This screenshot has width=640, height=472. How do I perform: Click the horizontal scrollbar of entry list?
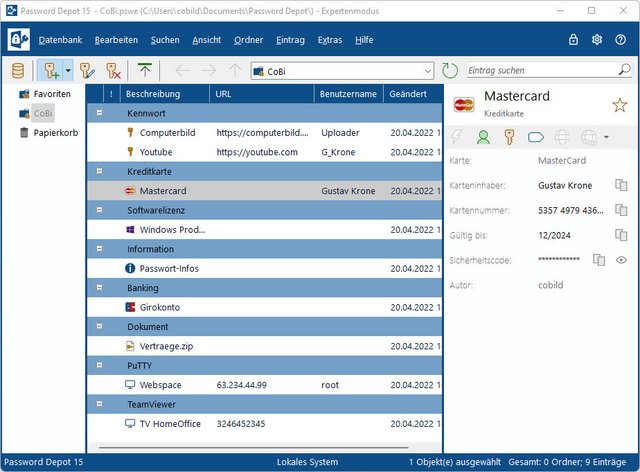pyautogui.click(x=253, y=448)
